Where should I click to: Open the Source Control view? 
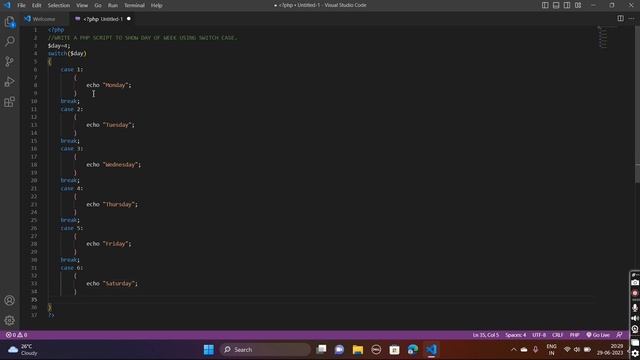click(9, 62)
